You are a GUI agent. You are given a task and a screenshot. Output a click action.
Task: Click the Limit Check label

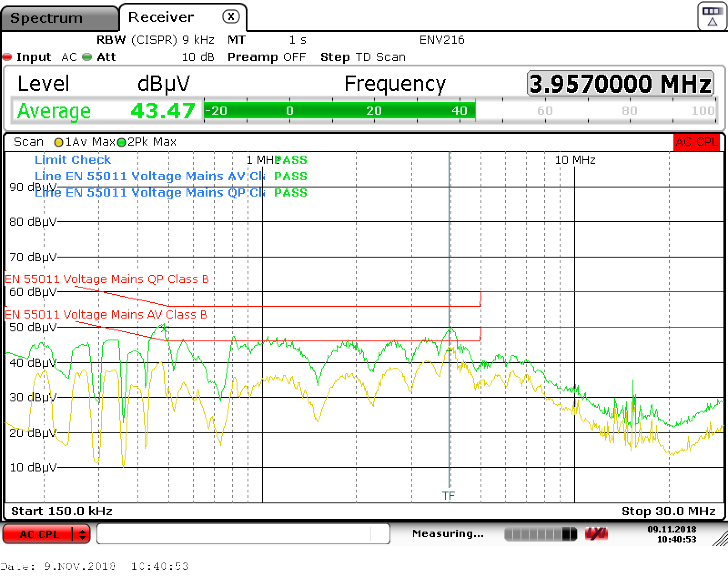(x=73, y=160)
